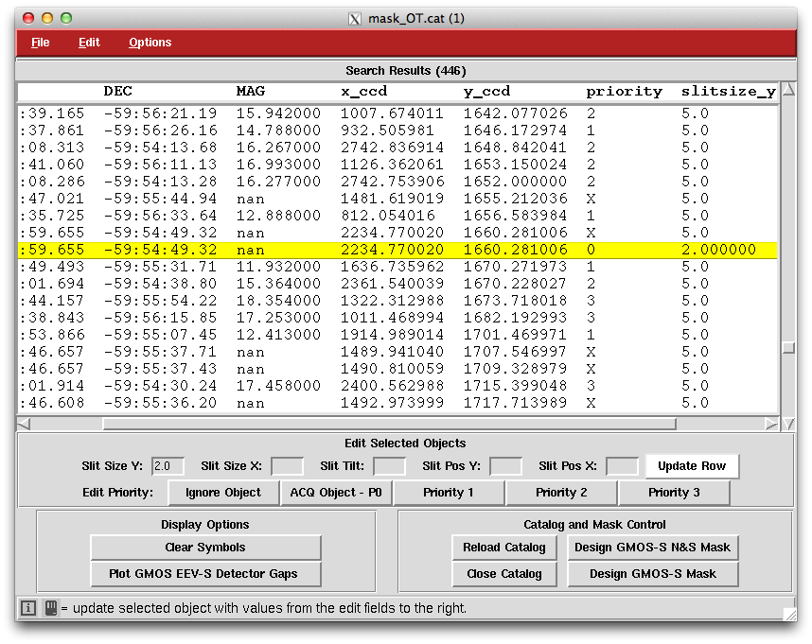Click the Update Row button
The image size is (812, 644).
tap(692, 466)
